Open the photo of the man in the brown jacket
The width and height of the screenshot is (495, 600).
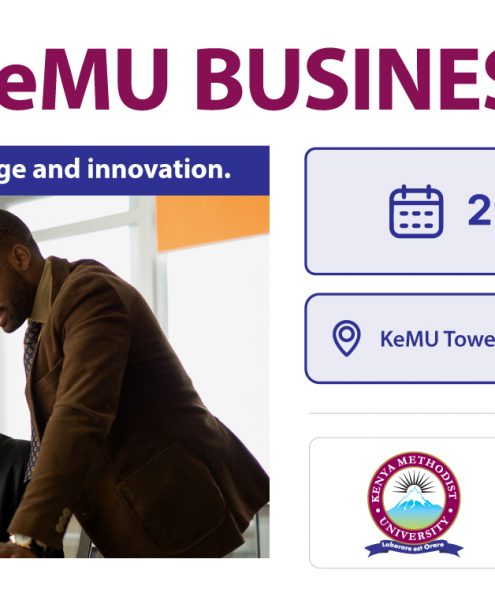point(135,377)
